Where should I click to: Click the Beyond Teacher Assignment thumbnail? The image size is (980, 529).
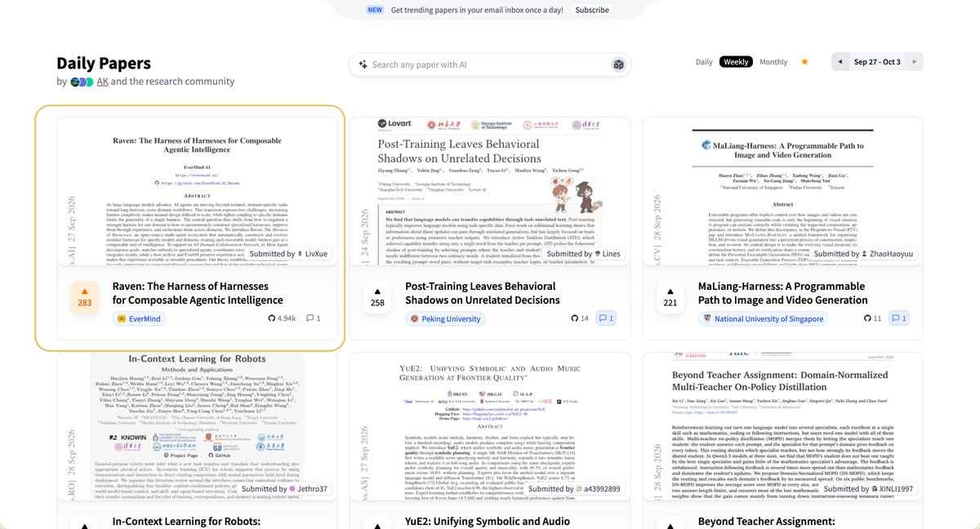pyautogui.click(x=782, y=427)
